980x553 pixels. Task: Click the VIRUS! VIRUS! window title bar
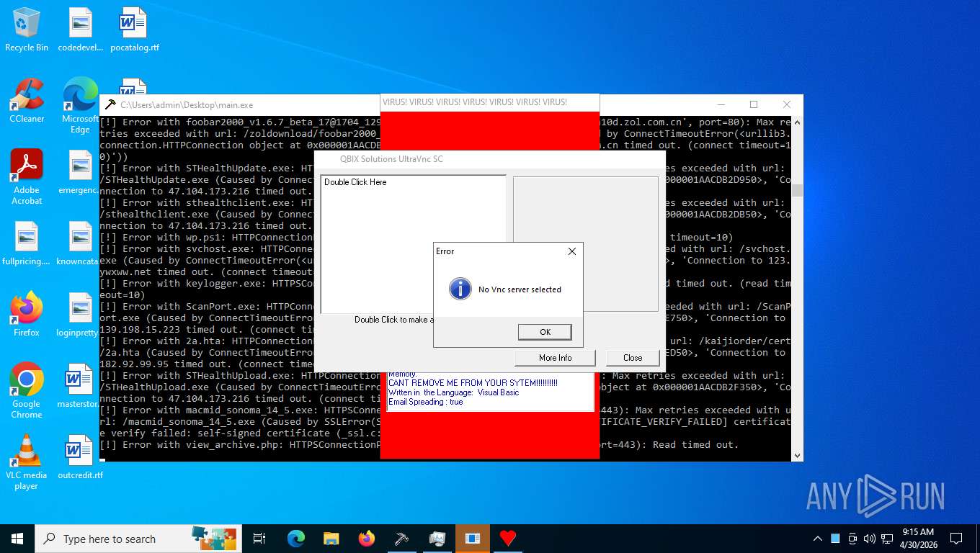(x=489, y=102)
